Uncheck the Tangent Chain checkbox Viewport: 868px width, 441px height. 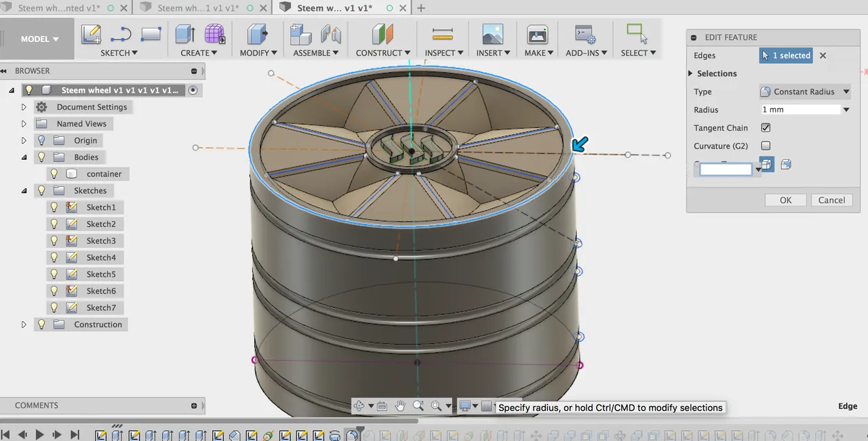click(x=766, y=127)
